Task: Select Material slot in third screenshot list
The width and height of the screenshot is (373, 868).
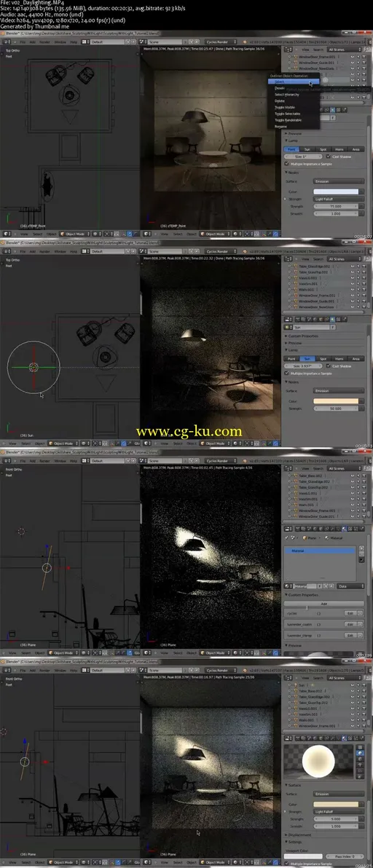Action: pos(320,551)
